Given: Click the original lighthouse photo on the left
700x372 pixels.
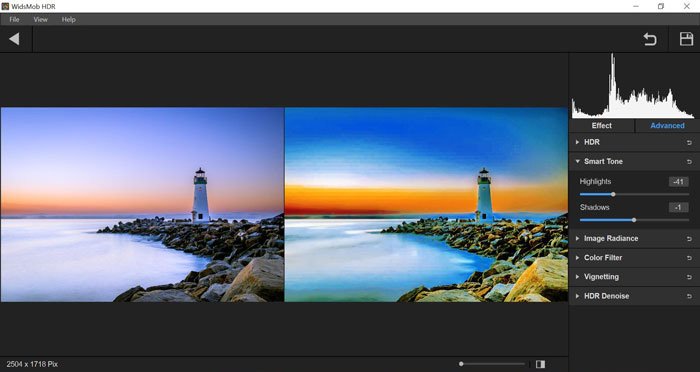Looking at the screenshot, I should (x=142, y=205).
